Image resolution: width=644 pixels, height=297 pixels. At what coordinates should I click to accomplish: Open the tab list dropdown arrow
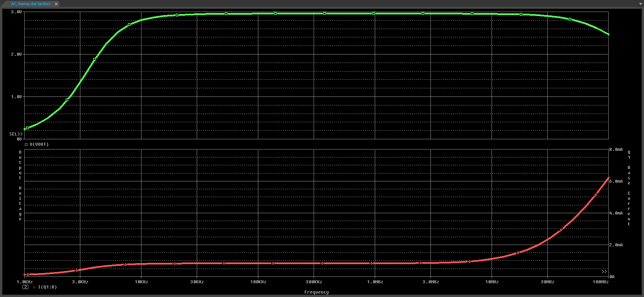coord(640,4)
